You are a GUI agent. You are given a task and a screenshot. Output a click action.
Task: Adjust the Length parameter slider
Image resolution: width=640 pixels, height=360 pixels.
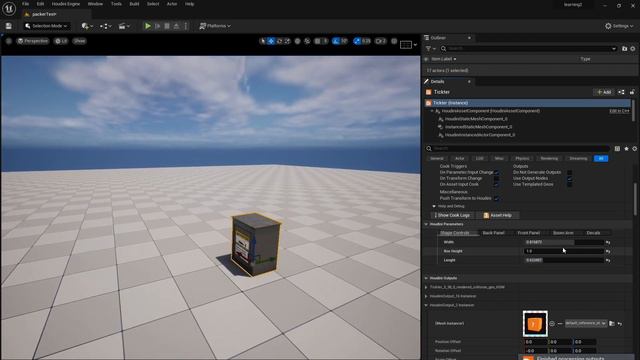pyautogui.click(x=564, y=260)
